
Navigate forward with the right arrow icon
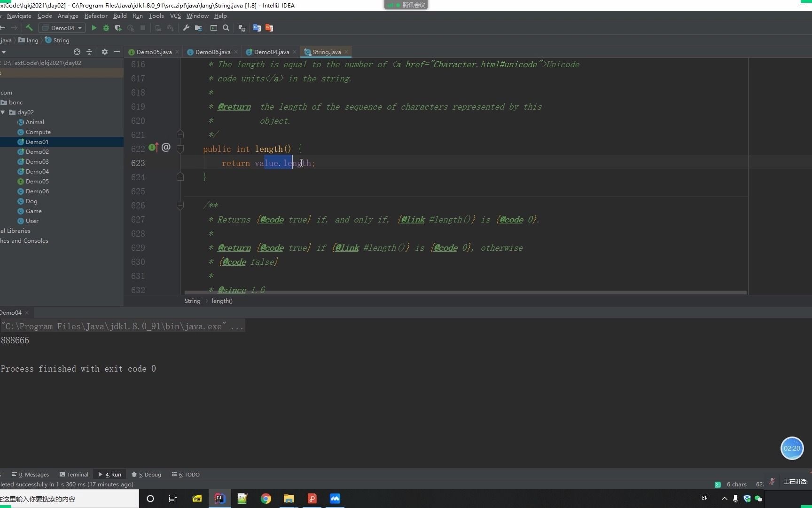pos(14,28)
